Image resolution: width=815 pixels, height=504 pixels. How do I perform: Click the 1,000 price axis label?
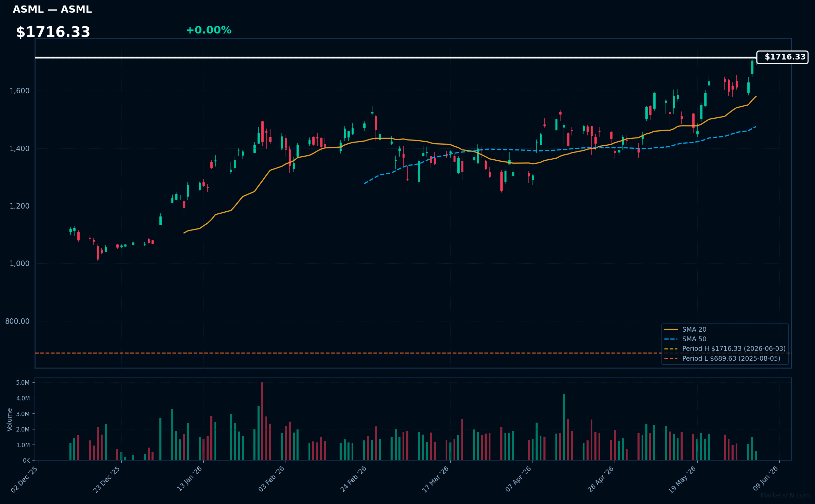pos(19,263)
